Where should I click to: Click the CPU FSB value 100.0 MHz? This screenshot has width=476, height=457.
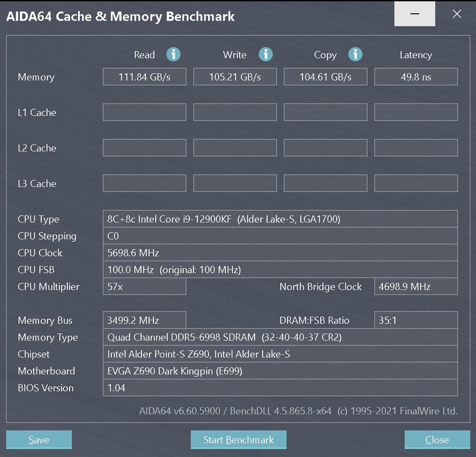point(280,270)
